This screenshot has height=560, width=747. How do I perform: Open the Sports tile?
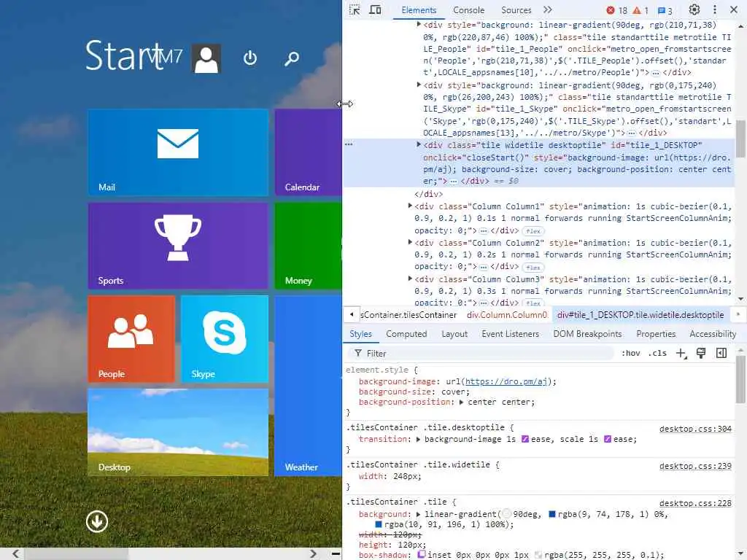(178, 246)
